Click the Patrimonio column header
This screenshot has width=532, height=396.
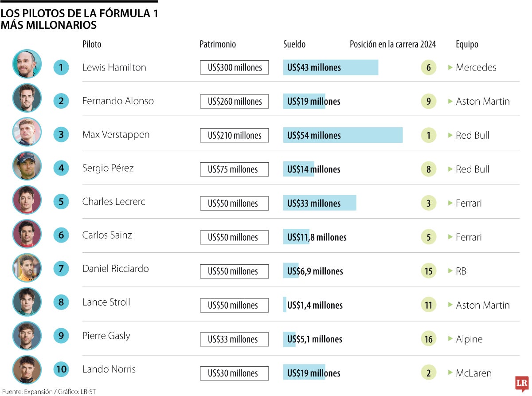click(218, 44)
